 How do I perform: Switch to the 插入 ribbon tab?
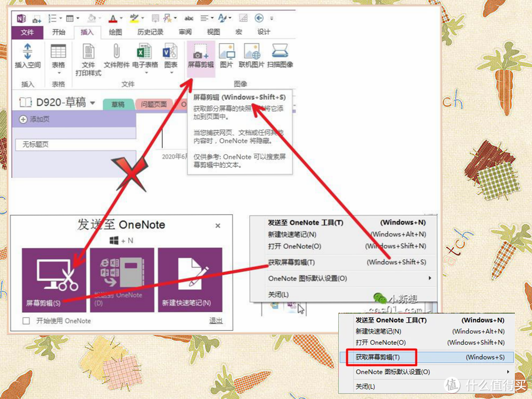point(87,32)
